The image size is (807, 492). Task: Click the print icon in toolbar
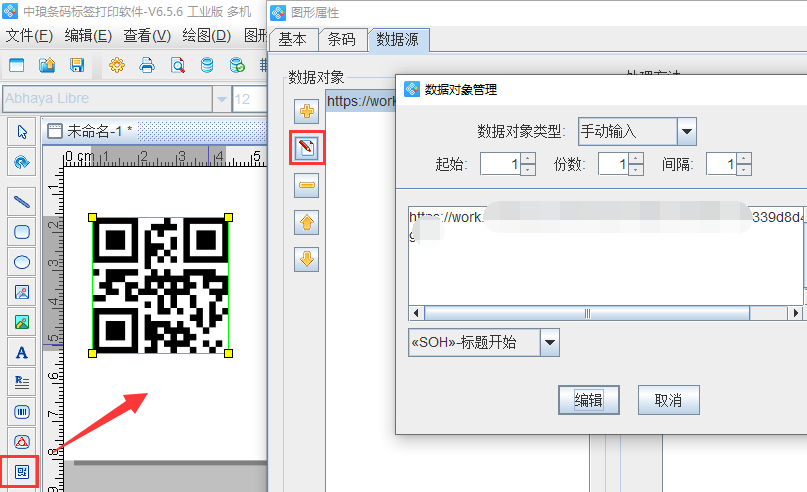point(147,65)
